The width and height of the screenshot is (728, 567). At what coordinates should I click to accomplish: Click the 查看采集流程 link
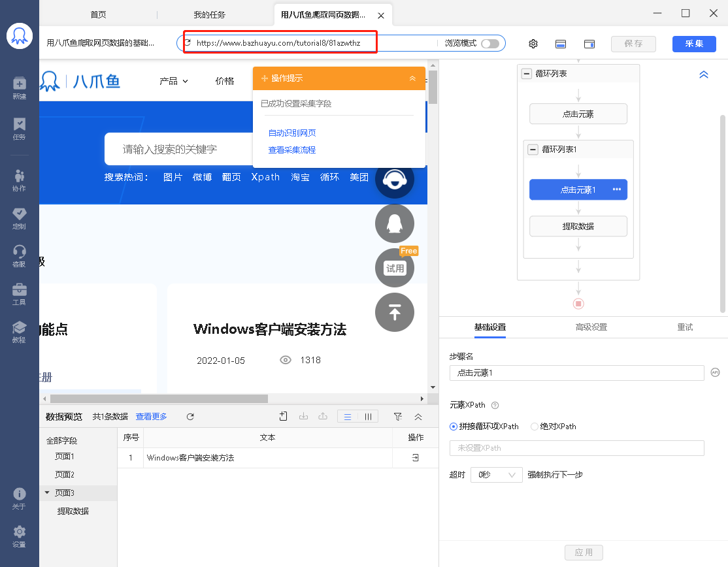292,150
